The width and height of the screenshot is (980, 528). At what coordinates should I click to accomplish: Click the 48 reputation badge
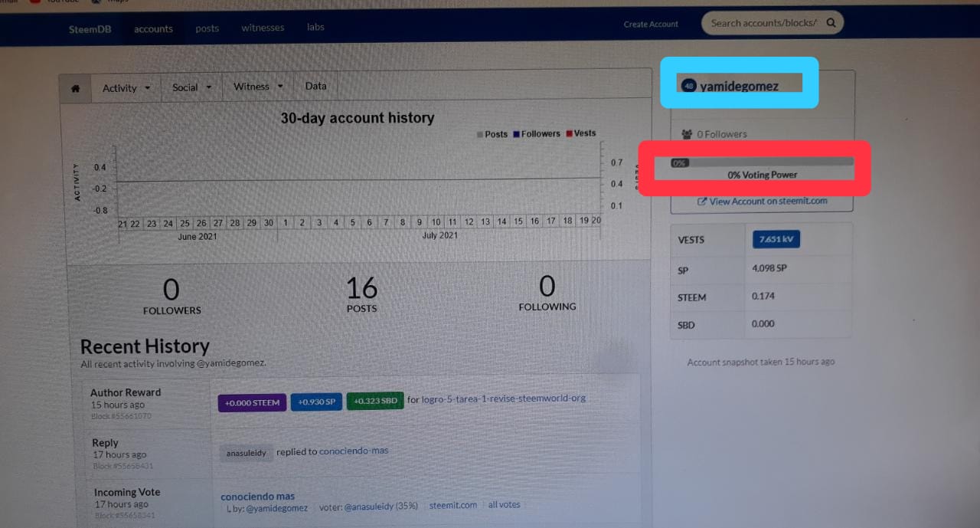[689, 86]
